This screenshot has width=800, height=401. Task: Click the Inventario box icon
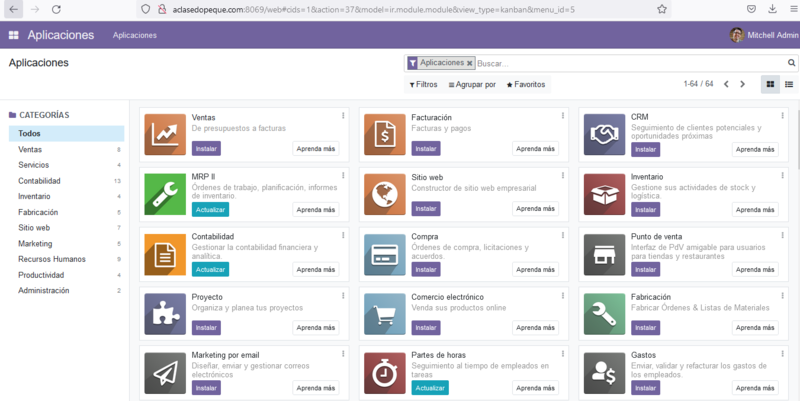tap(604, 194)
